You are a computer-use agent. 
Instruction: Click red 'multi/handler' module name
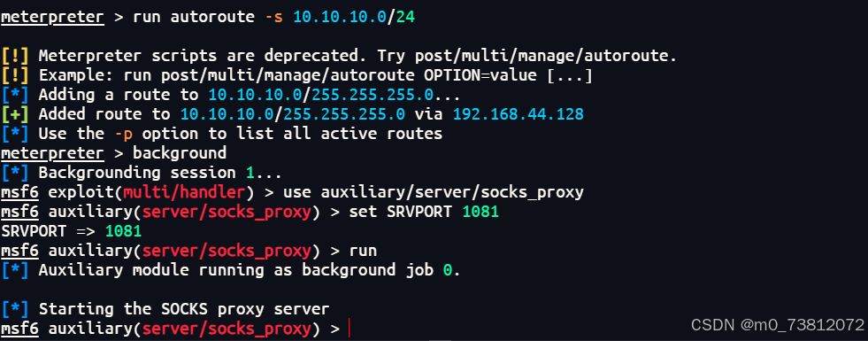tap(184, 192)
